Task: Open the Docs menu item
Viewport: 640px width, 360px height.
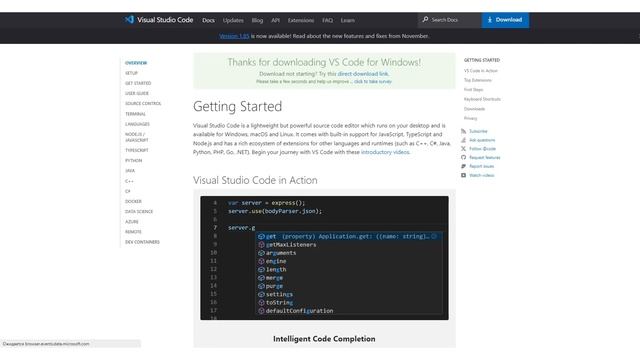Action: [x=208, y=20]
